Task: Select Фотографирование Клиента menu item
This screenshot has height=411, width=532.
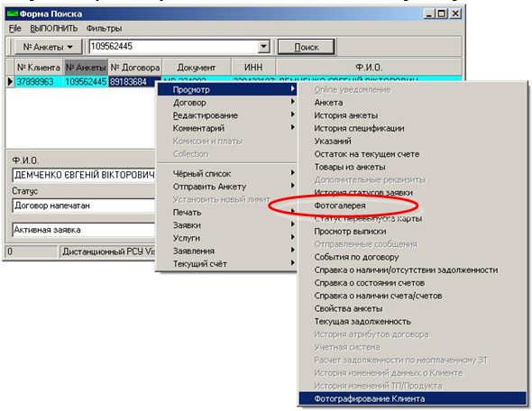Action: pos(412,398)
